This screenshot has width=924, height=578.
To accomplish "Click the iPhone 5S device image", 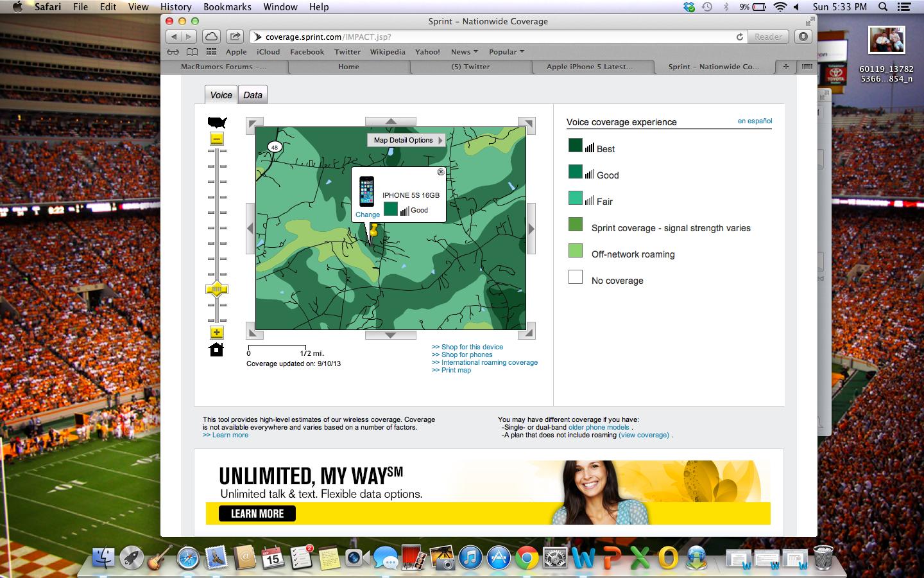I will tap(366, 191).
